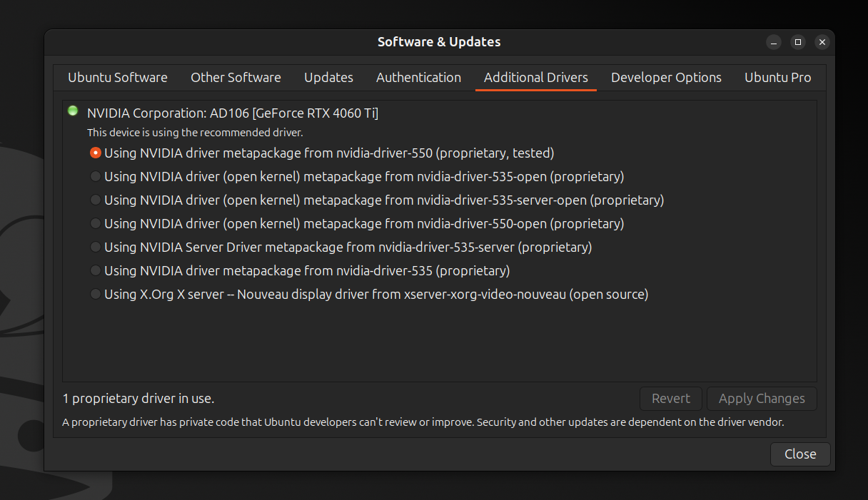Click the Revert button

[x=670, y=399]
